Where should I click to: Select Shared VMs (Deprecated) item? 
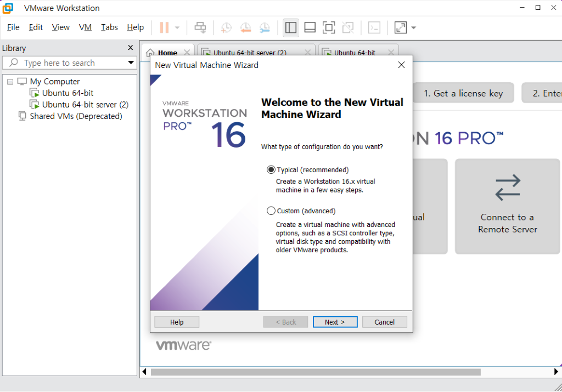[76, 116]
